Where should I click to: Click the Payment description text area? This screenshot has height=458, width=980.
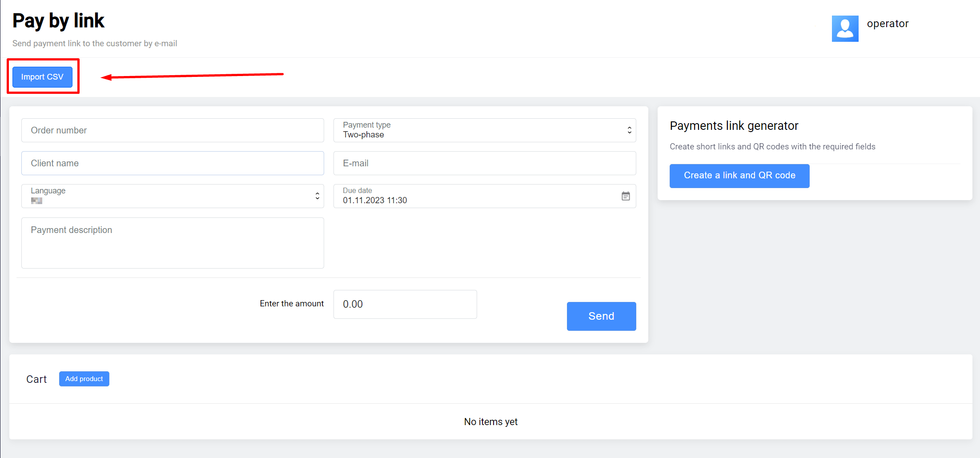pyautogui.click(x=173, y=243)
